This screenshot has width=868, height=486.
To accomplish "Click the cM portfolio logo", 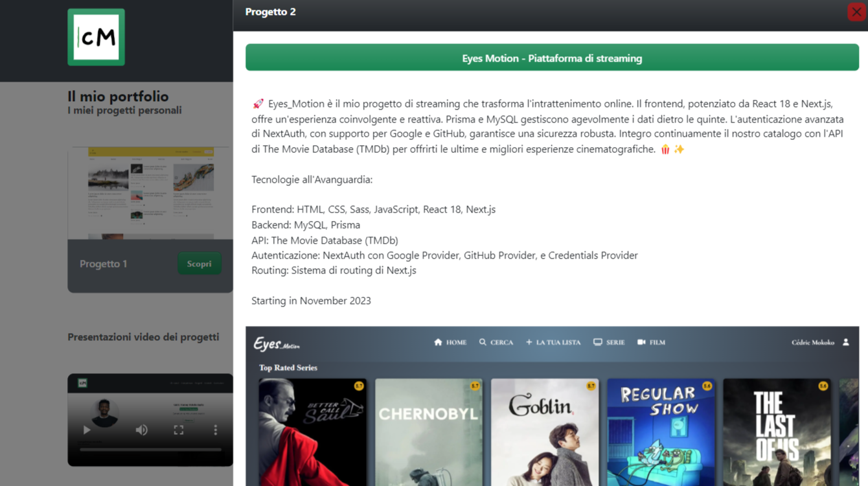I will coord(96,37).
